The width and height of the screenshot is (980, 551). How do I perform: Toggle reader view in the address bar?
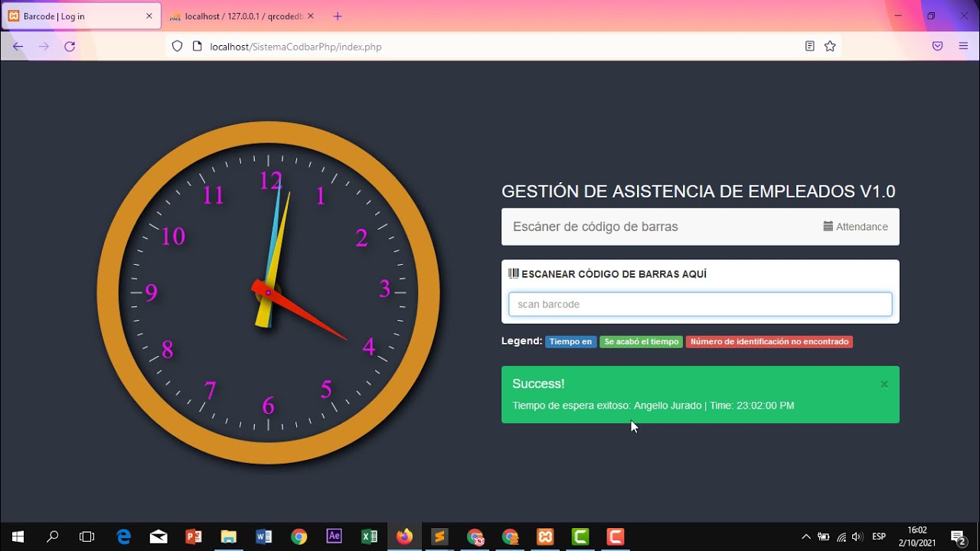tap(809, 47)
